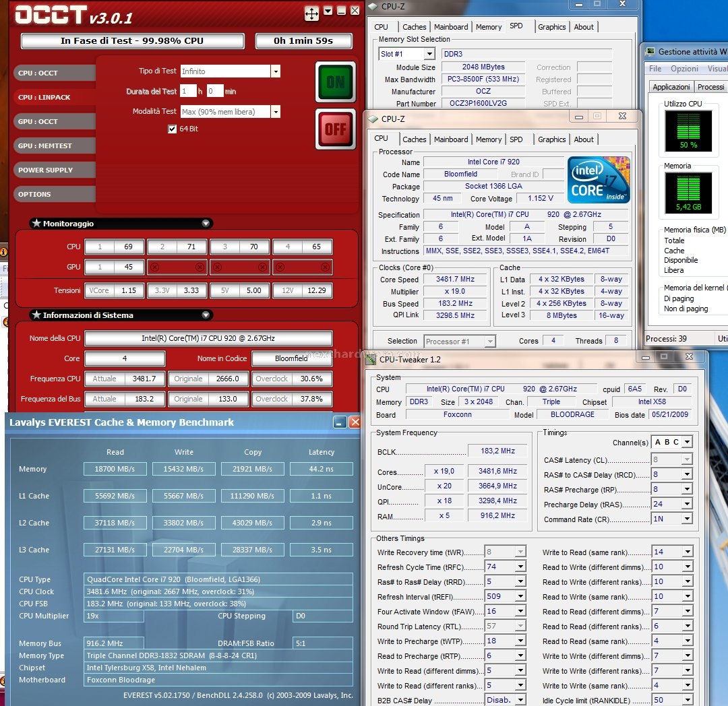Switch to Memory tab in front CPU-Z

point(489,139)
